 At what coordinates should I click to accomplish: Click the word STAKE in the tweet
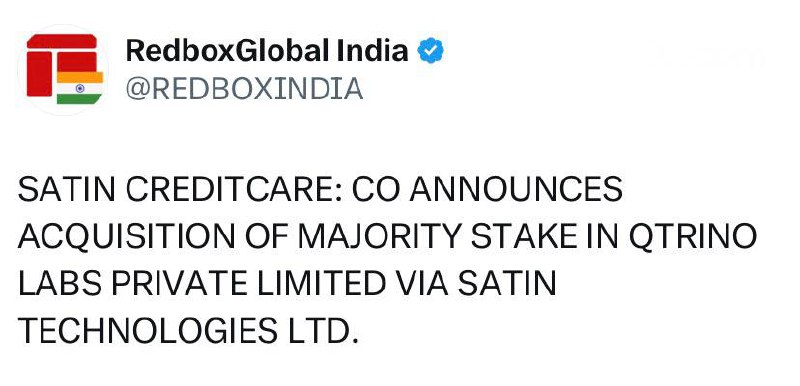click(524, 237)
